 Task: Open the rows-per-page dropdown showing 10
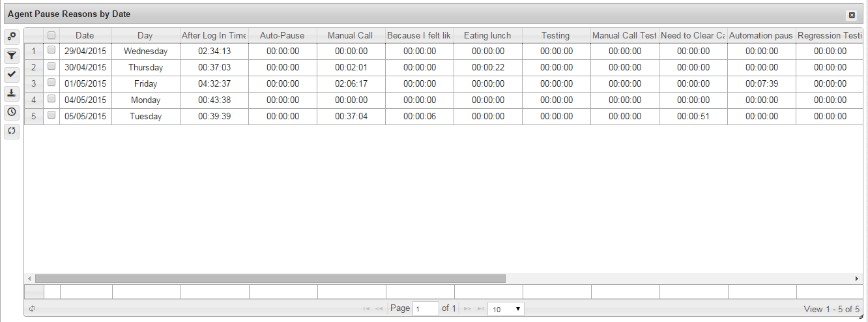click(x=505, y=309)
